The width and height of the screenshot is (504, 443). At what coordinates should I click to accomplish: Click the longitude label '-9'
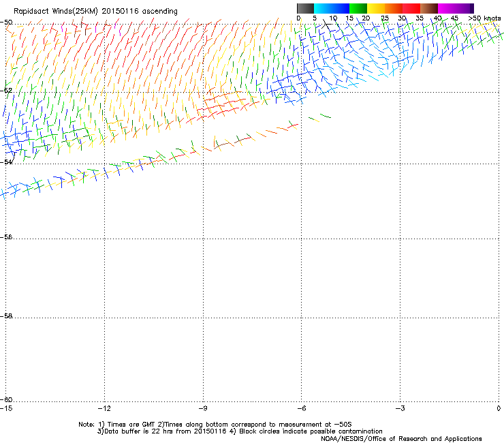(202, 408)
